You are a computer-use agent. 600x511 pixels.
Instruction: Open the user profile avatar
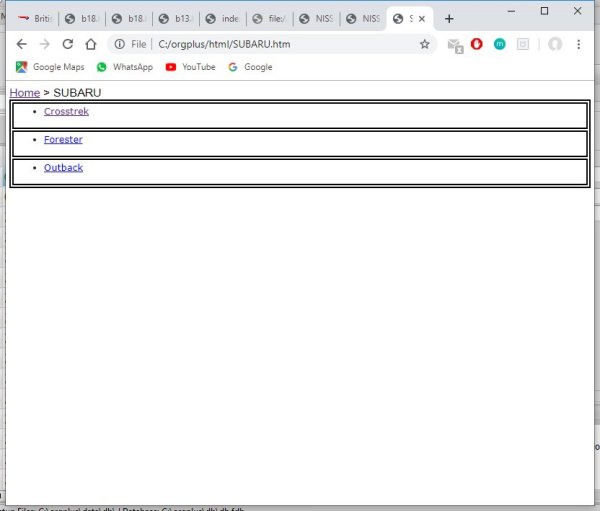tap(555, 44)
